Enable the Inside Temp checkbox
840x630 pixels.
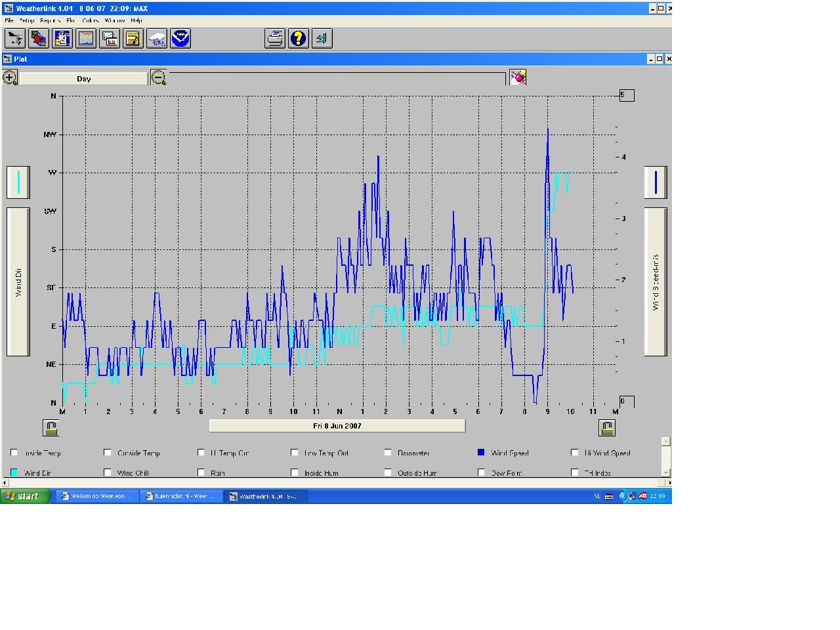14,452
